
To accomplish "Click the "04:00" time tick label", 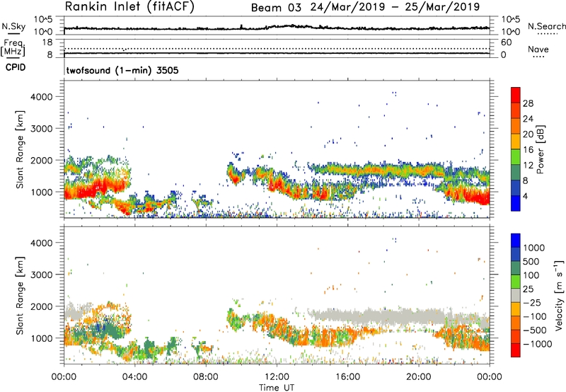I will click(x=134, y=377).
